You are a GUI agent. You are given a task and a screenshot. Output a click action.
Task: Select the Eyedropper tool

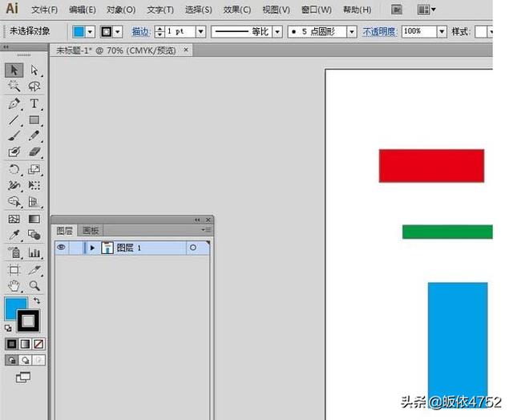[x=14, y=235]
